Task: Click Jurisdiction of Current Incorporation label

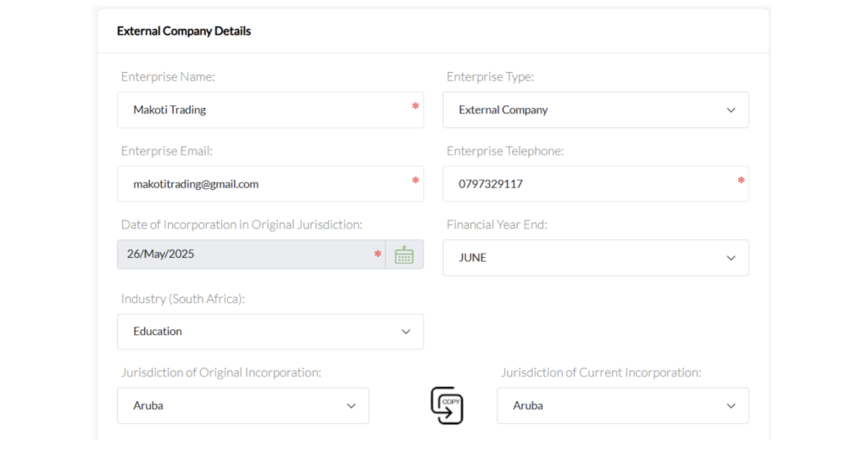Action: tap(601, 372)
